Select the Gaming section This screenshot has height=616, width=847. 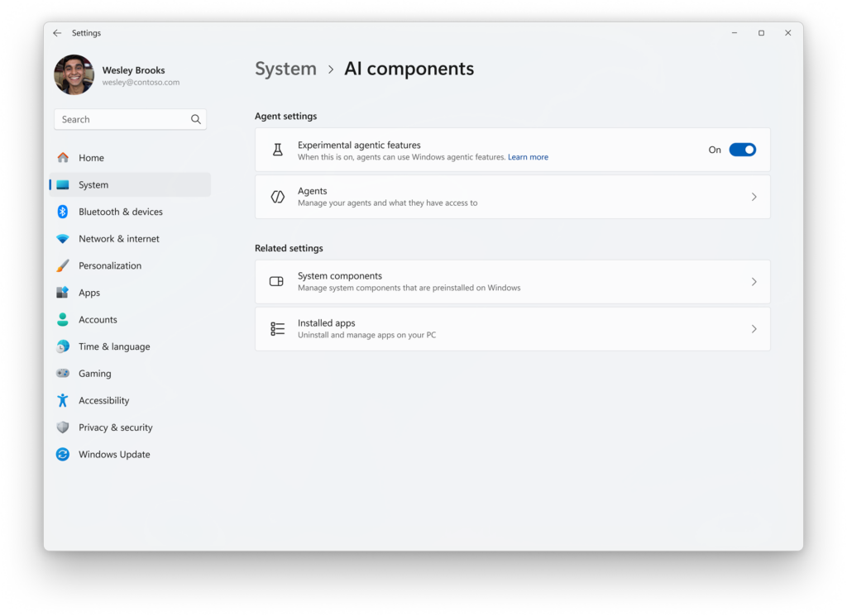click(94, 373)
